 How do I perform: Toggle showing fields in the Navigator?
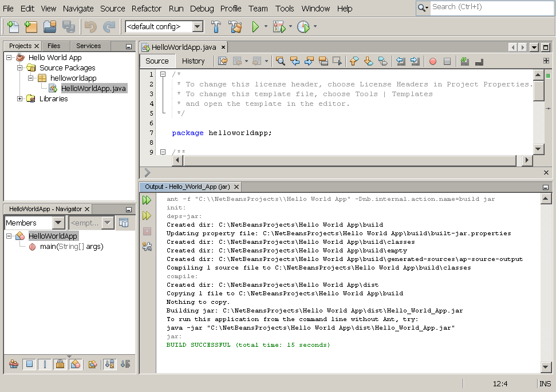pos(29,364)
